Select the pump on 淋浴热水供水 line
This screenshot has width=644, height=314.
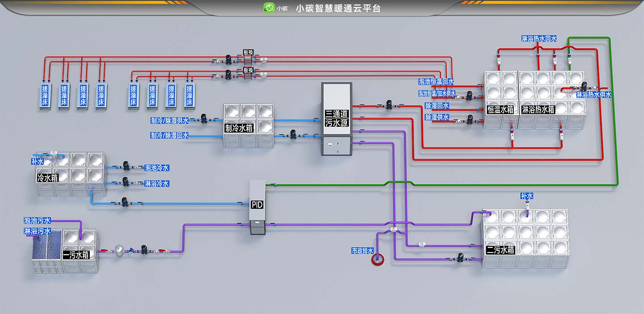(x=584, y=86)
